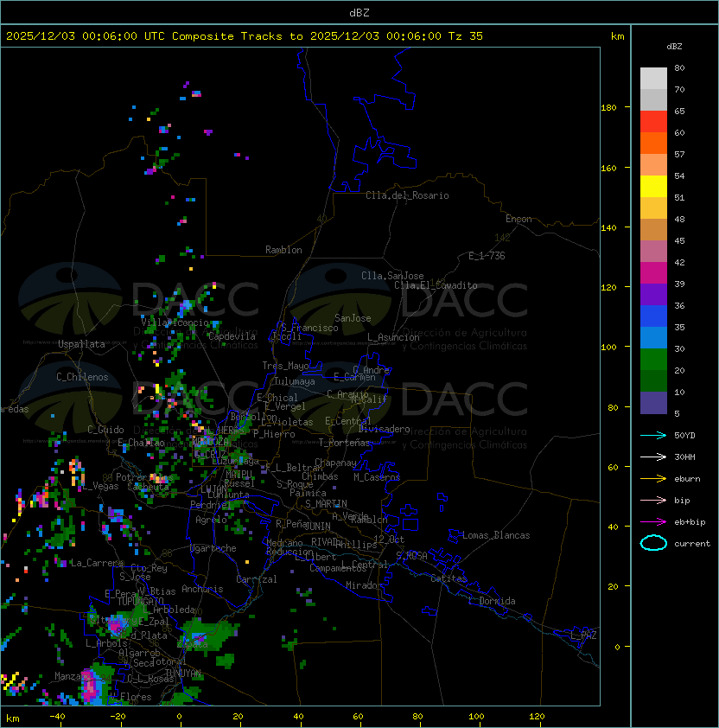Click the -40 tick on horizontal axis
Viewport: 719px width, 728px height.
coord(57,717)
